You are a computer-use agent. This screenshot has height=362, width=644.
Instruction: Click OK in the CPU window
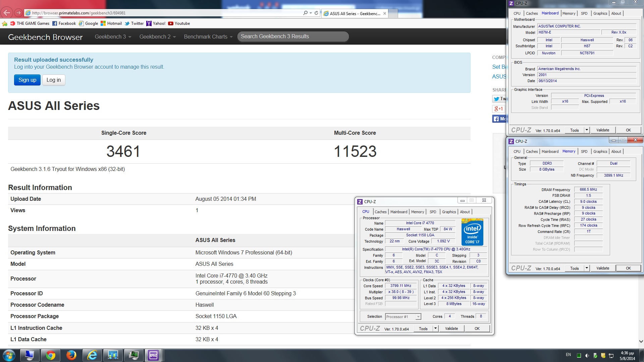(477, 328)
